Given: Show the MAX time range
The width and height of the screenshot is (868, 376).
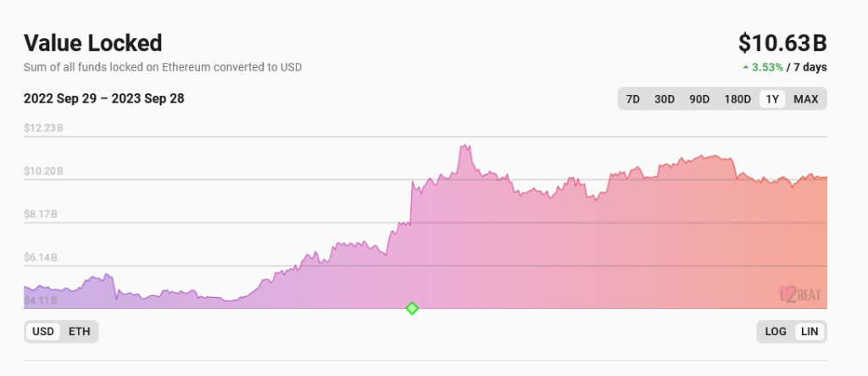Looking at the screenshot, I should (805, 99).
